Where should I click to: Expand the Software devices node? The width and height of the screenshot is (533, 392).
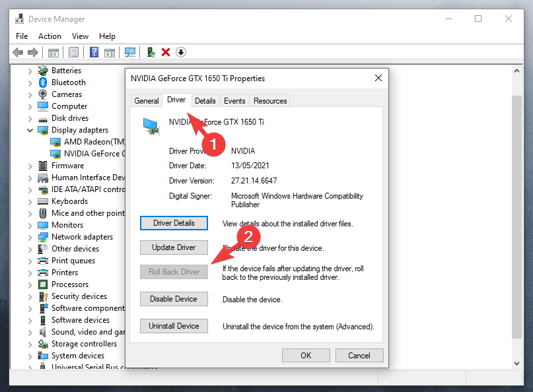30,321
